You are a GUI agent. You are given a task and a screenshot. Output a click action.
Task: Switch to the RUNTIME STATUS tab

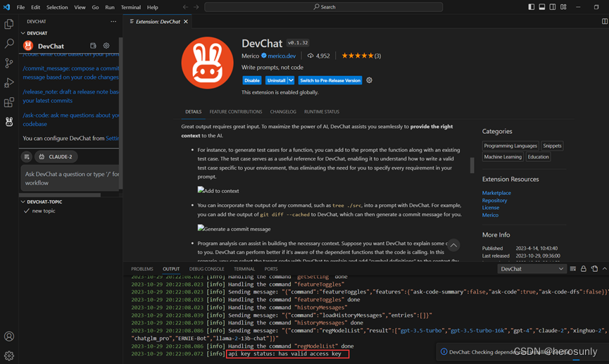point(322,112)
